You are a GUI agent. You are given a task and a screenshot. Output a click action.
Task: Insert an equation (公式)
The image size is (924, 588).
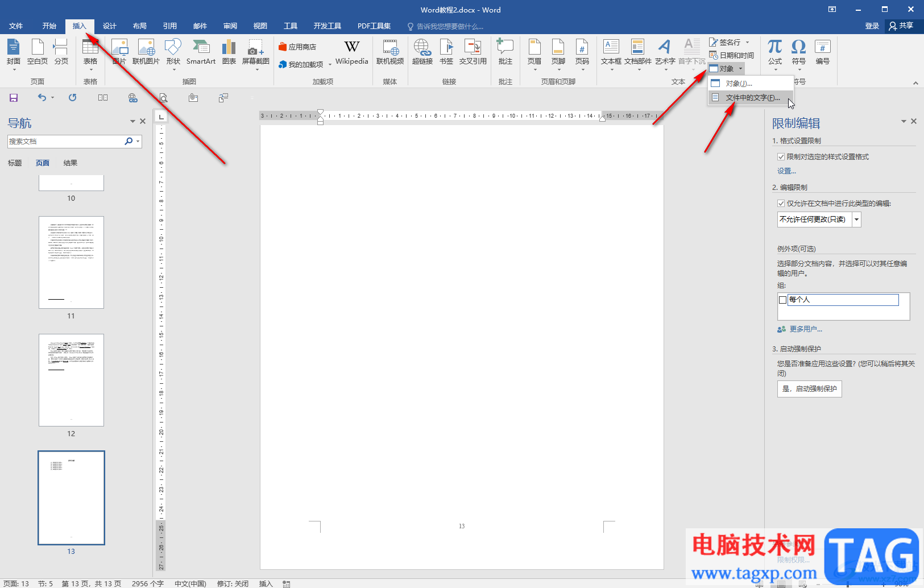[775, 55]
